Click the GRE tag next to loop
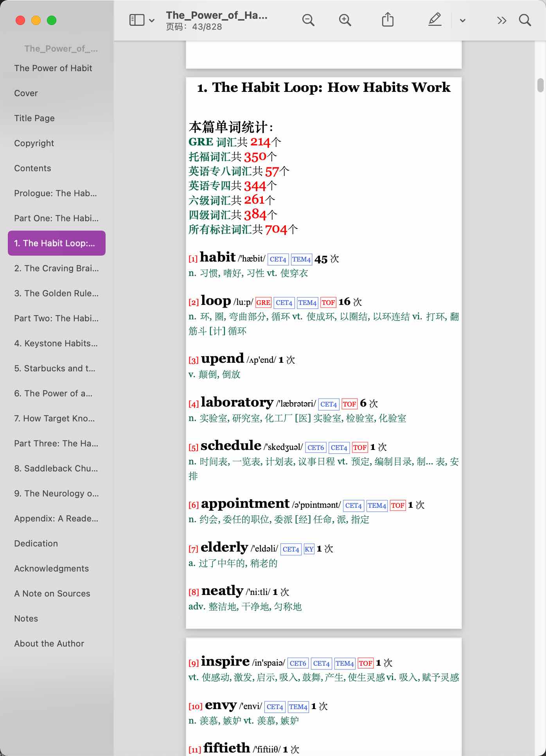546x756 pixels. (x=263, y=303)
